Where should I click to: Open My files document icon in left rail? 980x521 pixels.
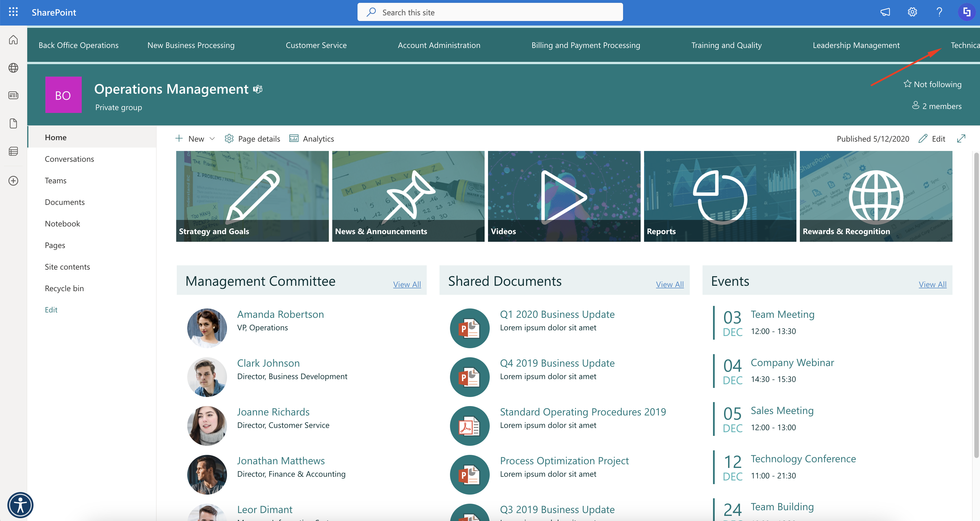coord(13,123)
